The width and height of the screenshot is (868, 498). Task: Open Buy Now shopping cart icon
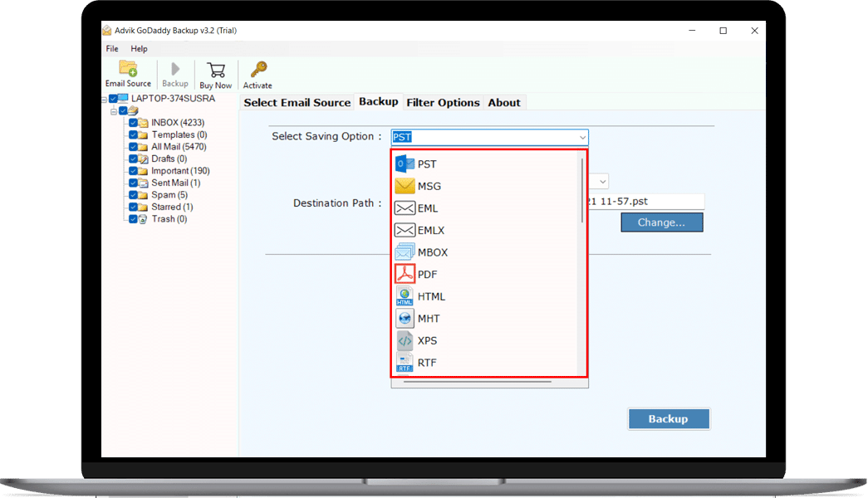point(216,70)
